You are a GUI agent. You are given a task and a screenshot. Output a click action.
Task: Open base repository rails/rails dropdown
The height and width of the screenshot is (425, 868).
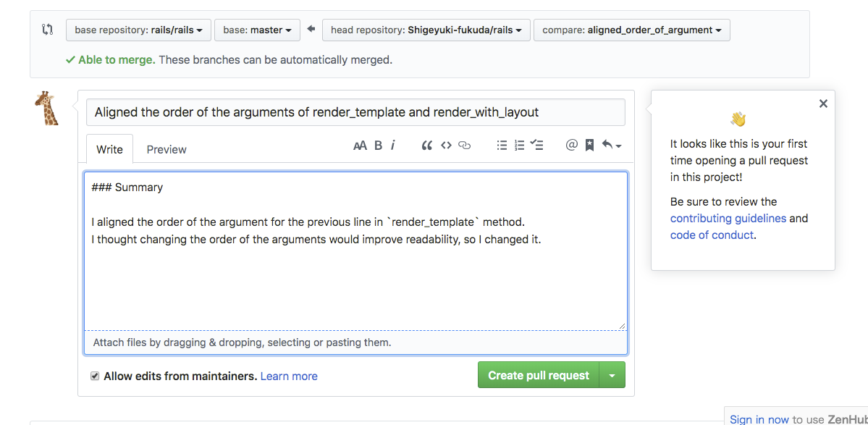tap(138, 30)
